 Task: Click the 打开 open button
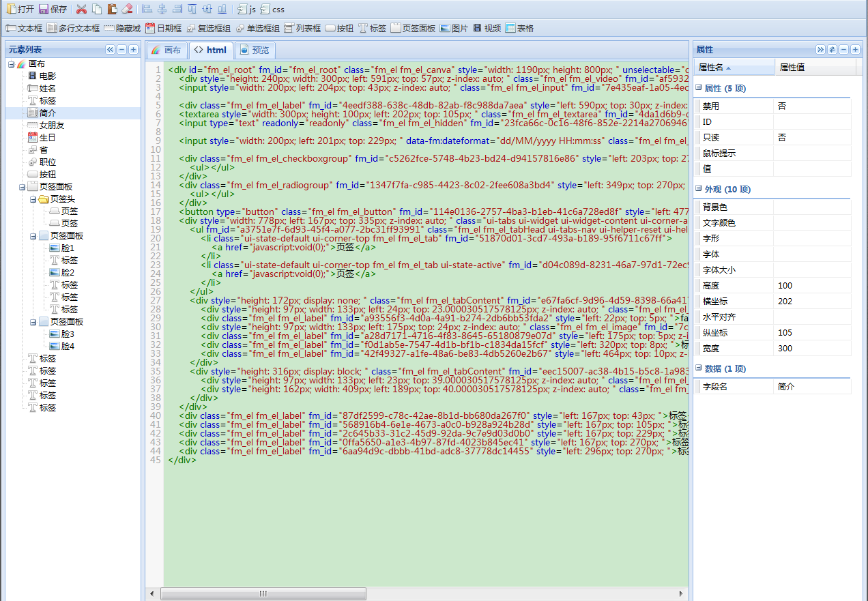pyautogui.click(x=20, y=9)
